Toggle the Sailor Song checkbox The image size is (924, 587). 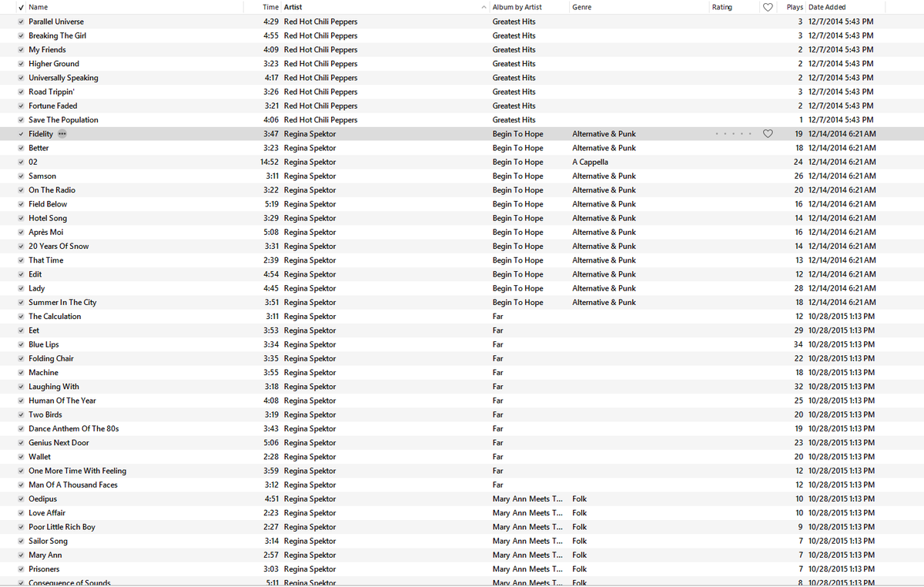(x=21, y=541)
